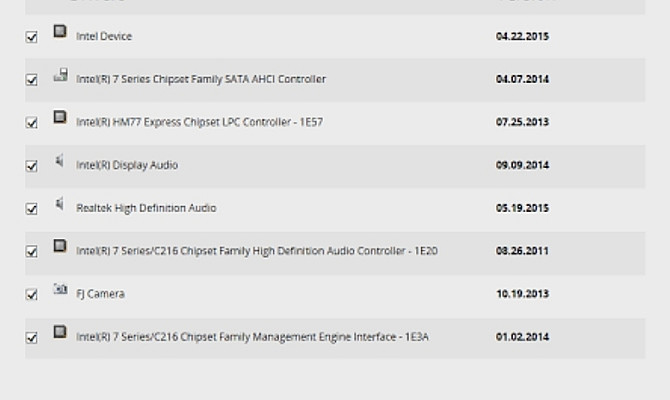Select the Intel HM77 Express Chipset LPC Controller name
This screenshot has width=670, height=400.
199,123
